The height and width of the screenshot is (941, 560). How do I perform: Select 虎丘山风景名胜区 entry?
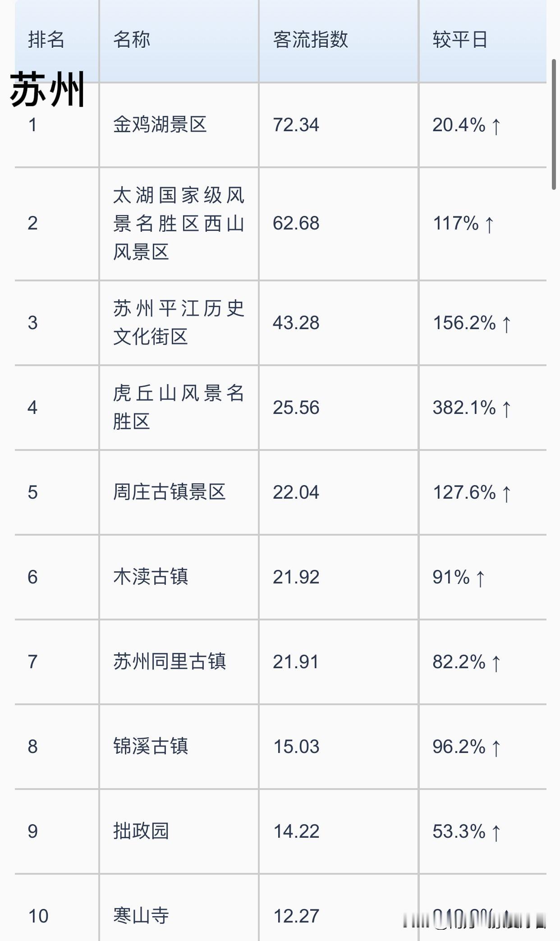coord(179,408)
